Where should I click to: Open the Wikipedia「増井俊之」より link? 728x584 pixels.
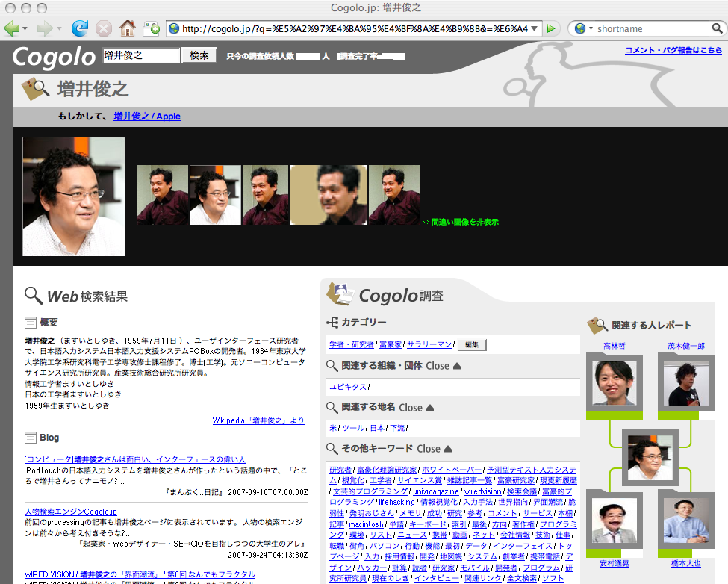click(x=258, y=420)
